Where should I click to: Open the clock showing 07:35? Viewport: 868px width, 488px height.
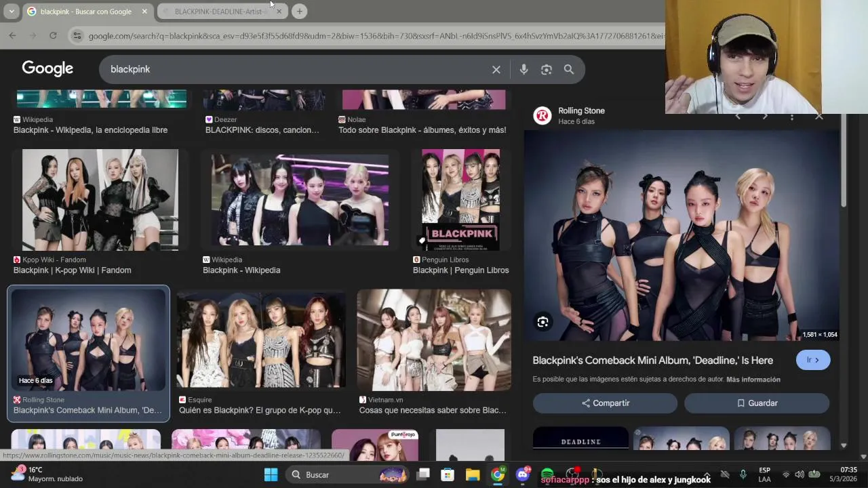[x=843, y=474]
